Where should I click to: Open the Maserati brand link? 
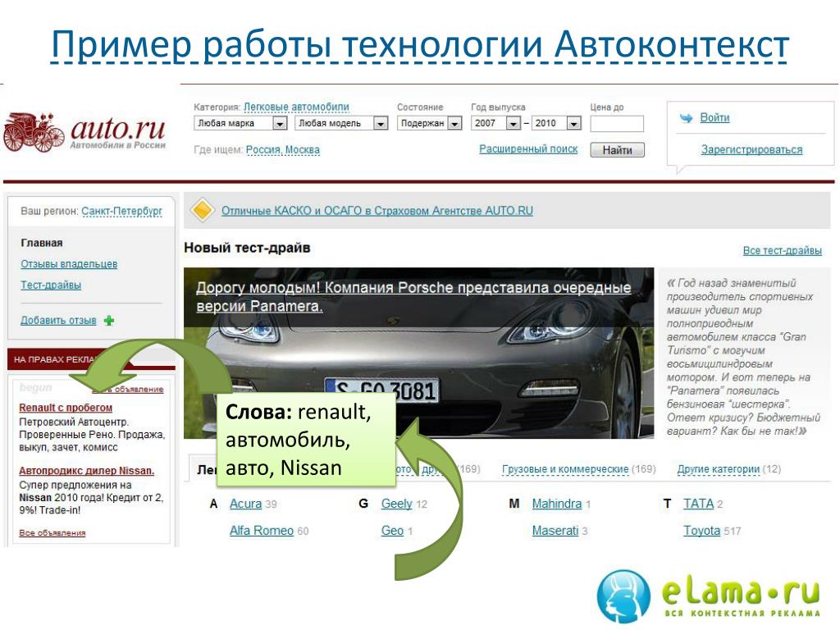(x=555, y=531)
